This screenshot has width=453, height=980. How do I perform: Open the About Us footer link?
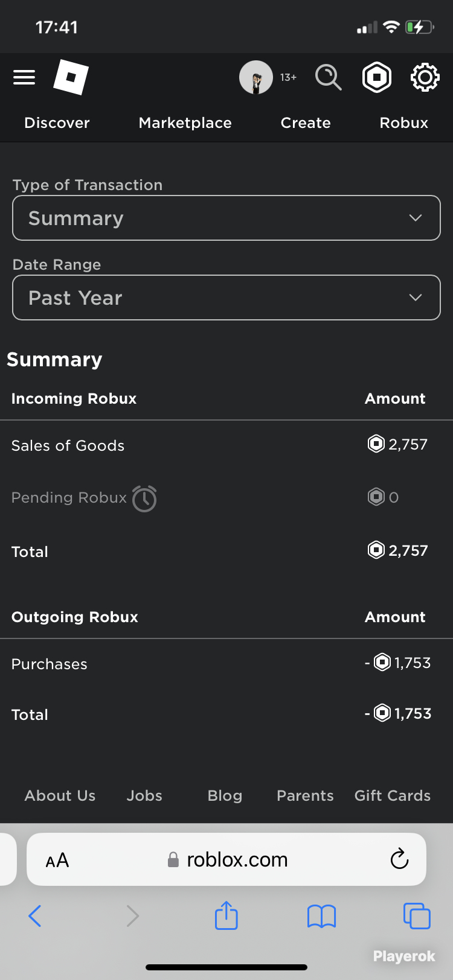click(60, 795)
